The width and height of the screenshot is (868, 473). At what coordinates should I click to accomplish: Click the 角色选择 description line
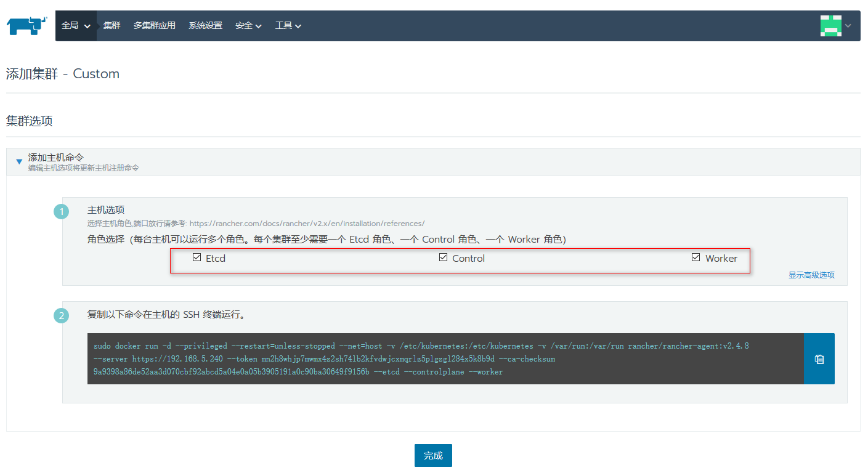(327, 240)
